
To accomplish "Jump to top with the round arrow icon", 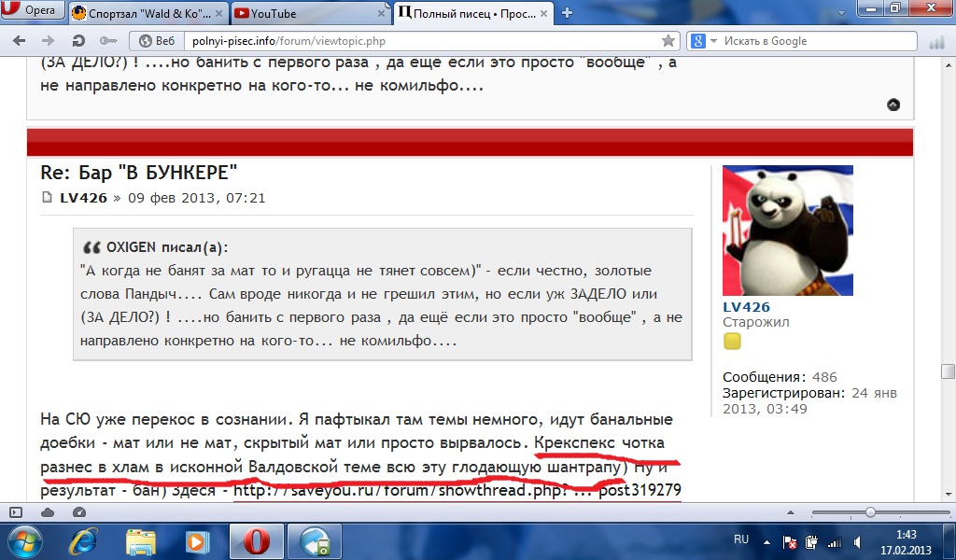I will point(893,105).
